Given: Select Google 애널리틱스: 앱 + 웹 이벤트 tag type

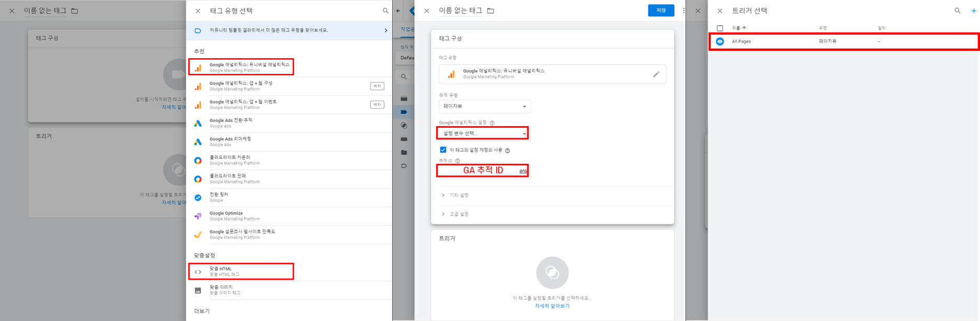Looking at the screenshot, I should (289, 105).
